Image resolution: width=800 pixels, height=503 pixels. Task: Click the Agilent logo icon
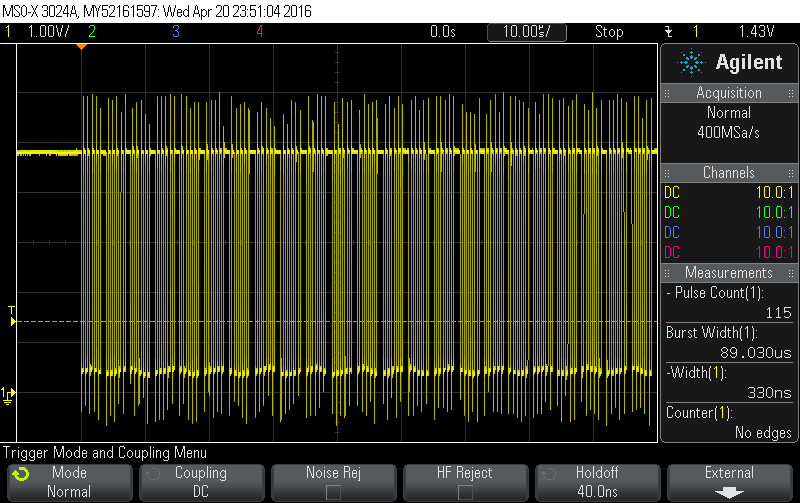pyautogui.click(x=691, y=63)
